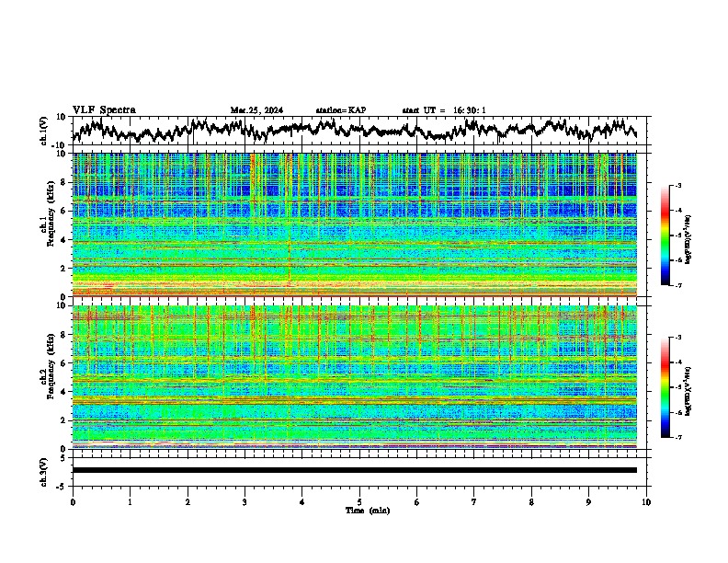Screen dimensions: 728x563
Task: Click the "-3" label on the ch.2 colorbar
Action: (x=677, y=338)
